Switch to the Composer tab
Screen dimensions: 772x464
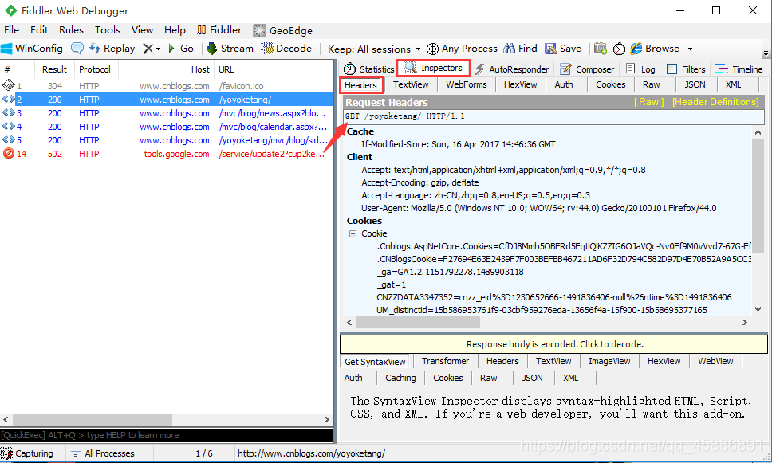[x=587, y=69]
